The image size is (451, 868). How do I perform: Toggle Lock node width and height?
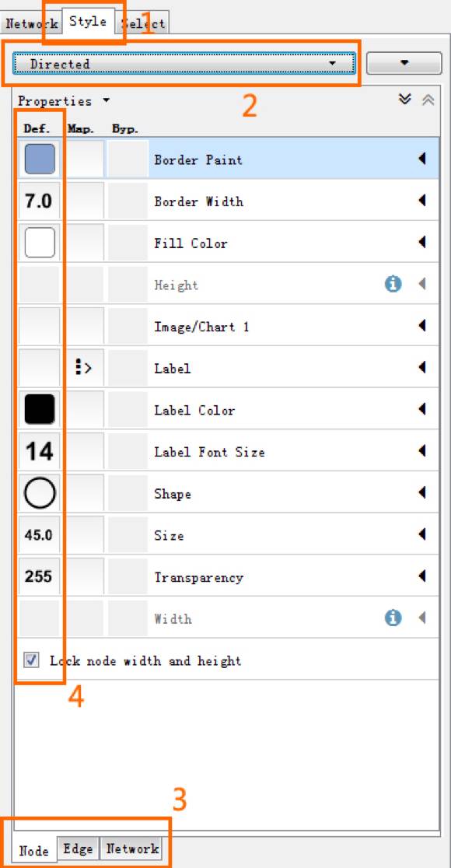pos(32,660)
